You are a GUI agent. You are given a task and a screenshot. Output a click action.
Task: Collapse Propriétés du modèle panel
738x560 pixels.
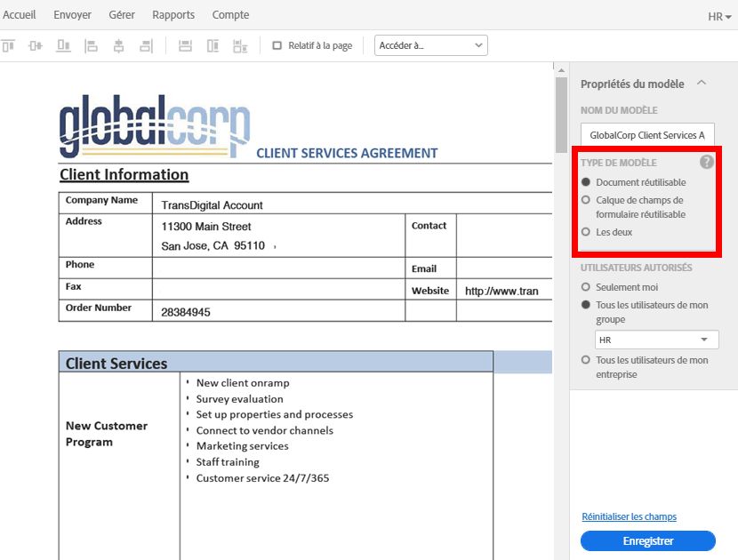pos(702,83)
